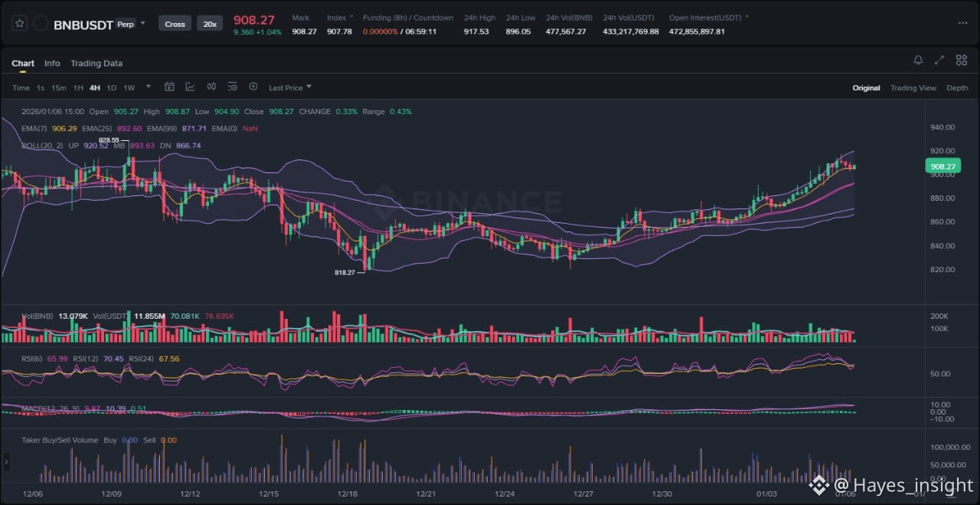The image size is (980, 505).
Task: Expand the more timeframes dropdown arrow
Action: click(149, 87)
